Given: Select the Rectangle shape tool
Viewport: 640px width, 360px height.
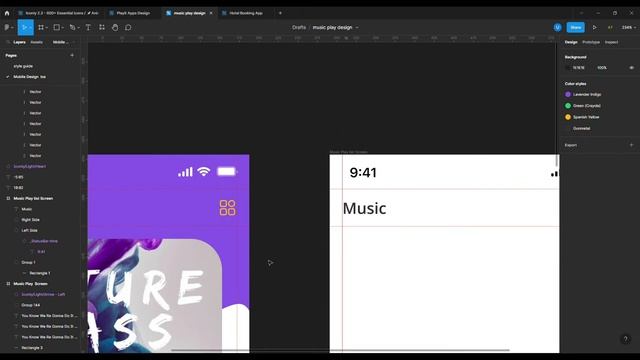Looking at the screenshot, I should [57, 27].
